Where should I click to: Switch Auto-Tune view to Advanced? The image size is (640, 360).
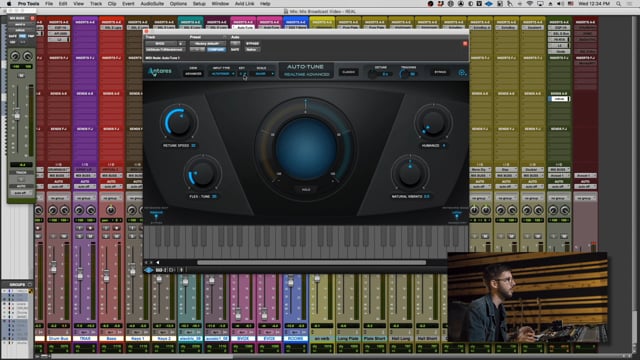(x=193, y=74)
